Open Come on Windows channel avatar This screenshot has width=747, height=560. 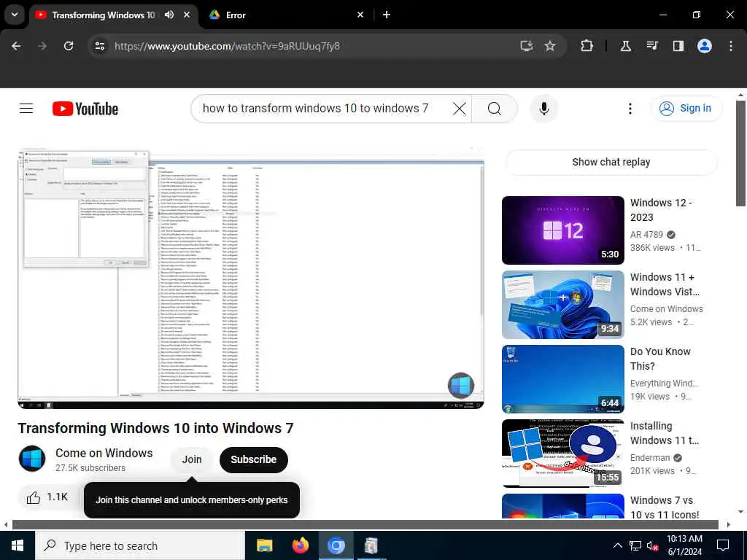pyautogui.click(x=32, y=459)
